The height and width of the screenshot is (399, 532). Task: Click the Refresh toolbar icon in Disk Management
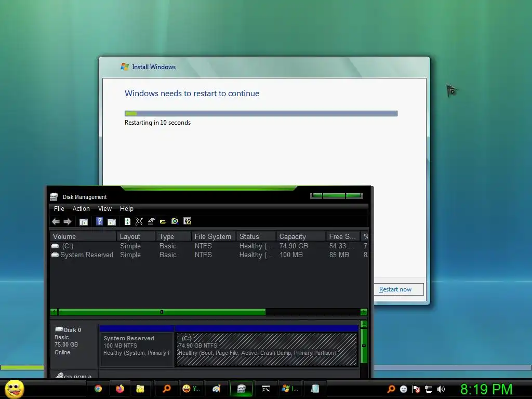127,221
